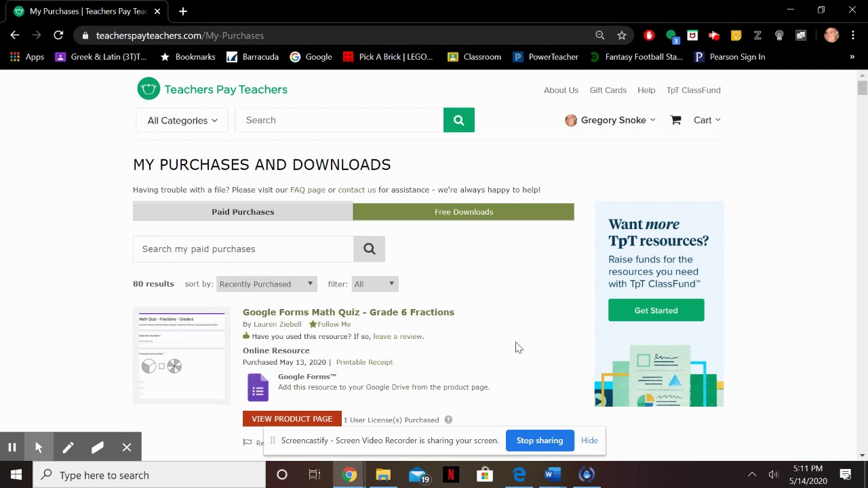
Task: Click the leave a review link
Action: pos(397,336)
